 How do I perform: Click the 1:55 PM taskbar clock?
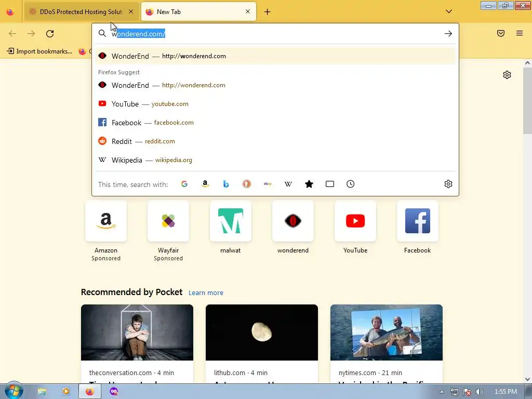click(x=506, y=392)
